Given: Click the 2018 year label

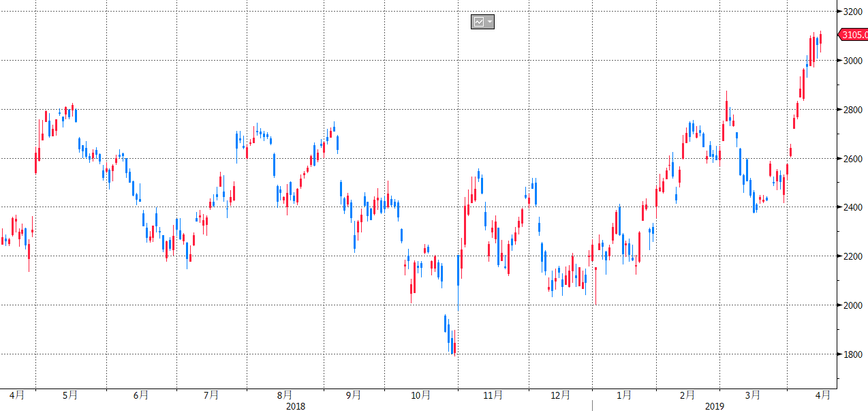Looking at the screenshot, I should pyautogui.click(x=295, y=406).
